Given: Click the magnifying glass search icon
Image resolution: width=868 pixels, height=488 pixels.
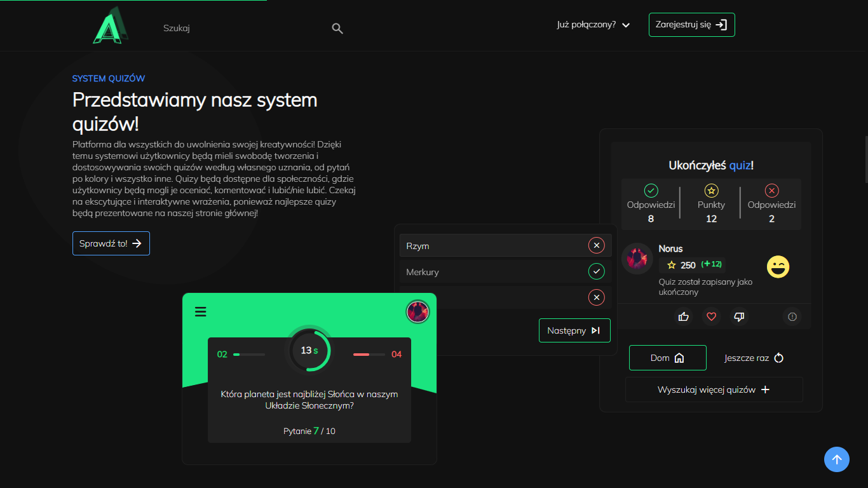Looking at the screenshot, I should click(337, 29).
